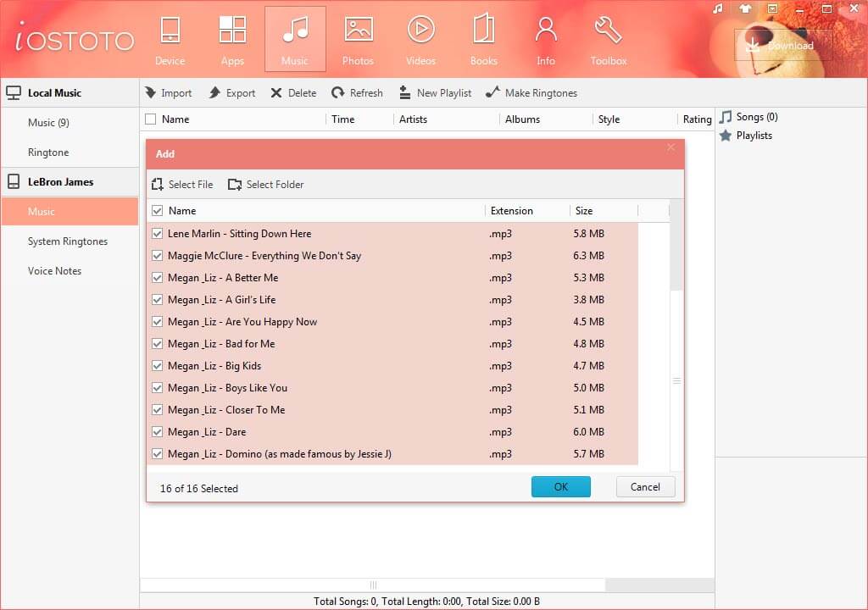Viewport: 868px width, 610px height.
Task: Cancel the Add dialog
Action: click(645, 486)
